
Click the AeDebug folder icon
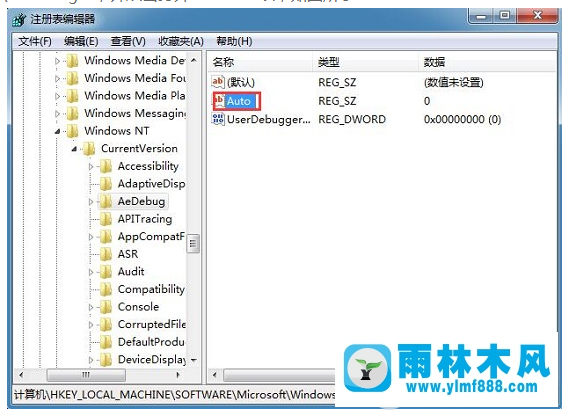click(106, 202)
